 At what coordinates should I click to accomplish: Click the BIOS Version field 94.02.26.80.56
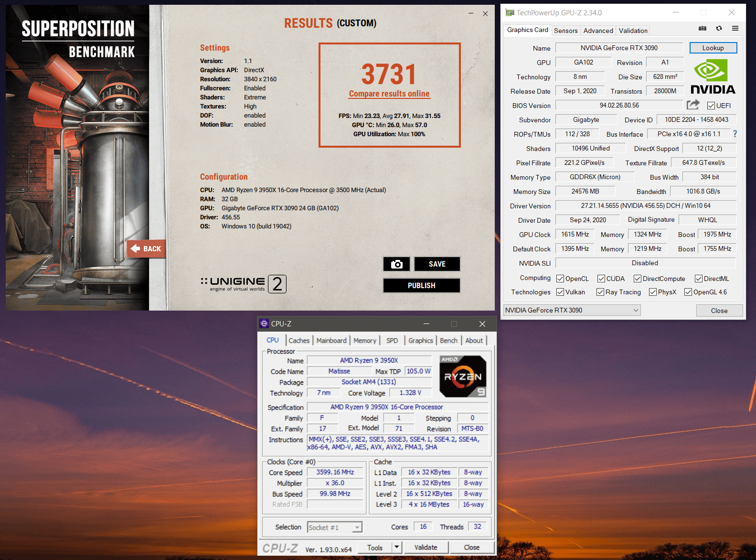pos(619,105)
